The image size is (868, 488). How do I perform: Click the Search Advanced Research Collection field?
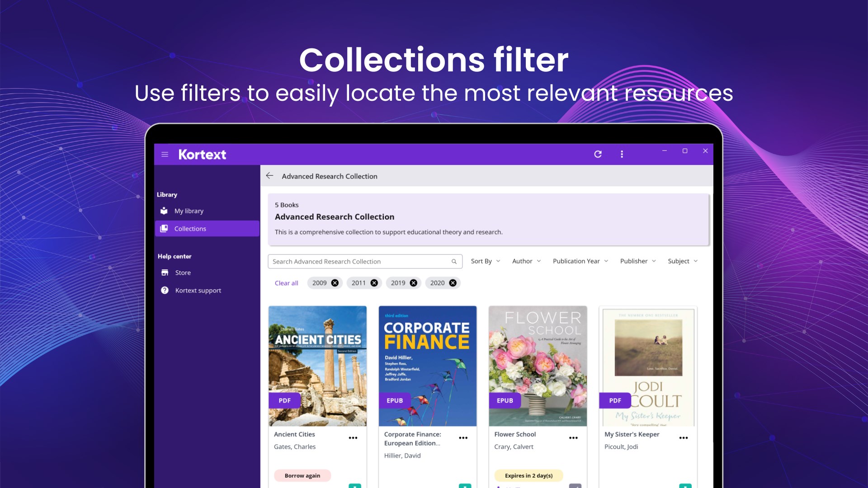coord(359,262)
